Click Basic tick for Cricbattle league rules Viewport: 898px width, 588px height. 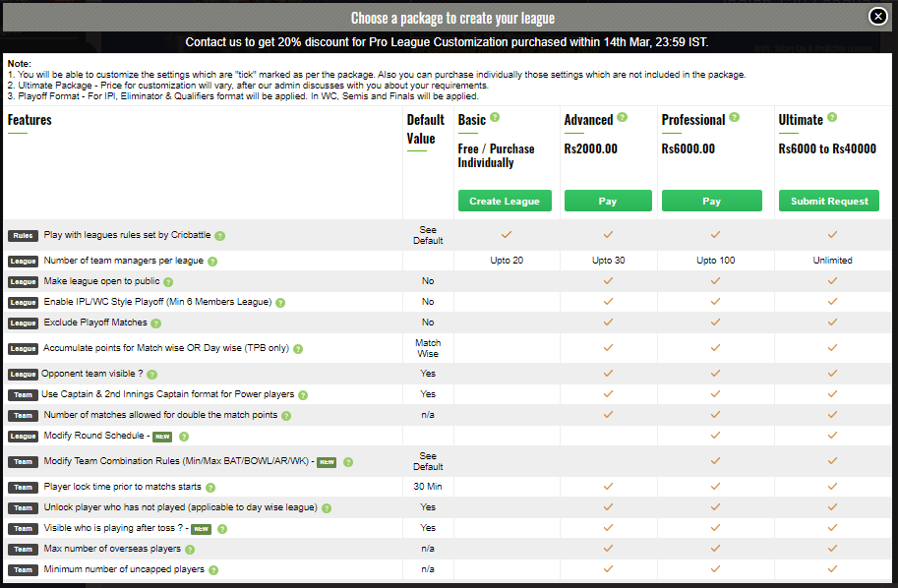[x=506, y=235]
